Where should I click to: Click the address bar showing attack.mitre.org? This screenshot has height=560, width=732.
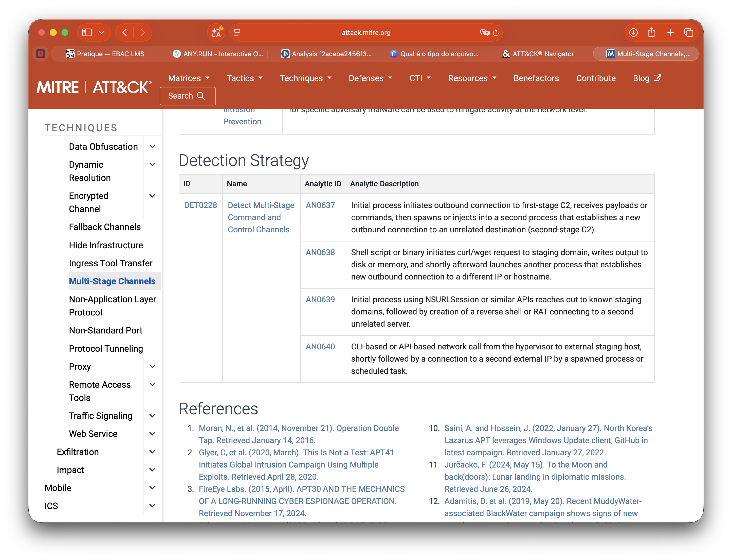tap(366, 32)
